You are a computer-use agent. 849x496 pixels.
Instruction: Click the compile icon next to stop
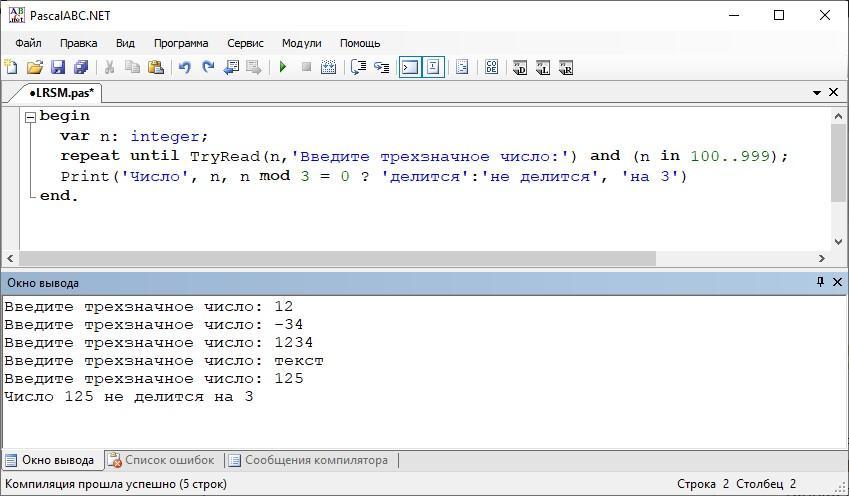tap(329, 67)
